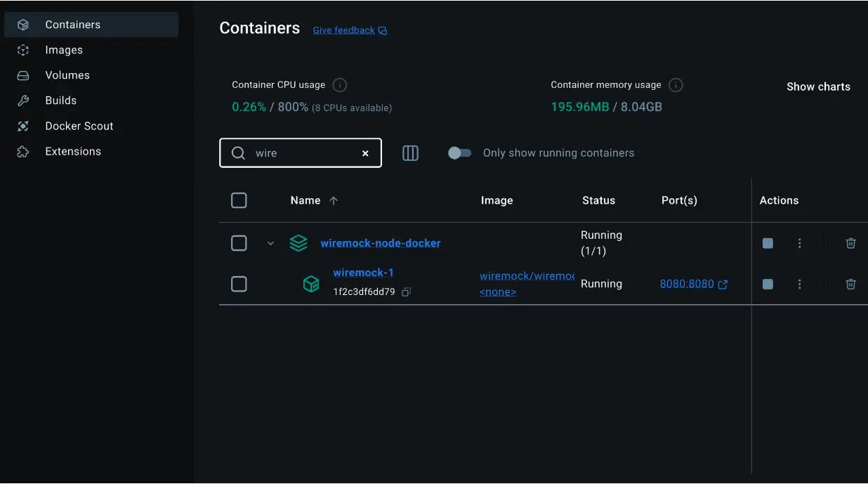Open the actions menu for wiremock-1
868x484 pixels.
click(799, 284)
